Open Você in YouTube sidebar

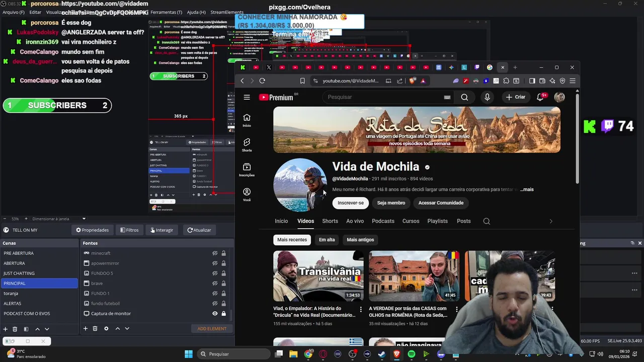(247, 195)
